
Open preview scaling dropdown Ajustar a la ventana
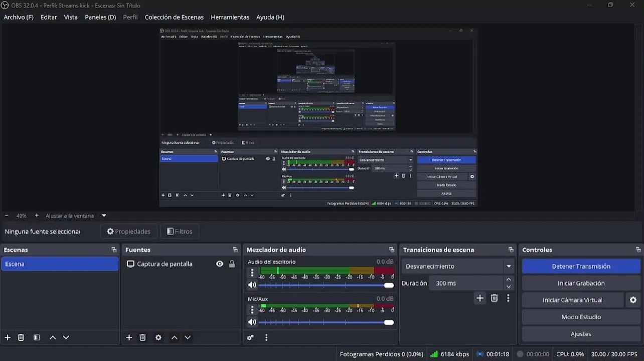[x=104, y=216]
